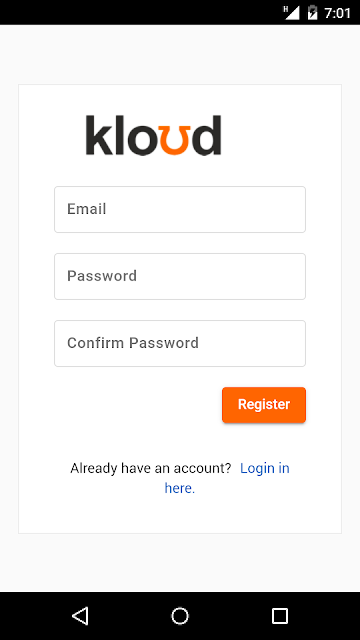Select the Confirm Password field
This screenshot has height=640, width=360.
click(x=180, y=343)
